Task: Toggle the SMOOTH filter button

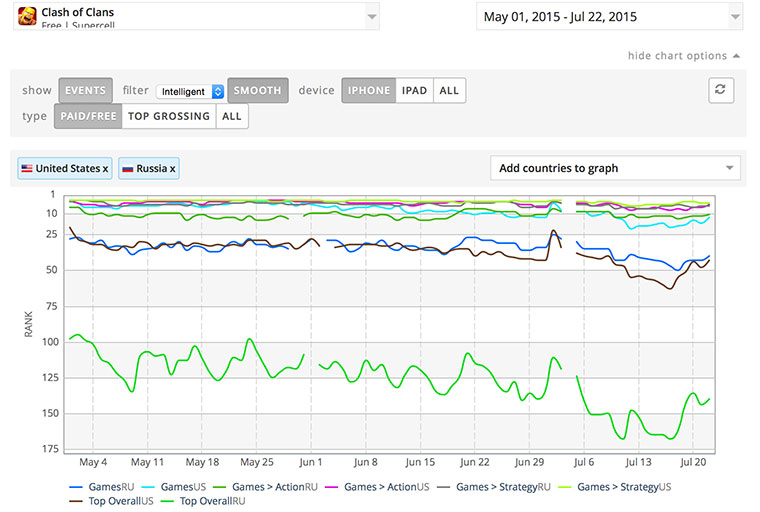Action: [258, 90]
